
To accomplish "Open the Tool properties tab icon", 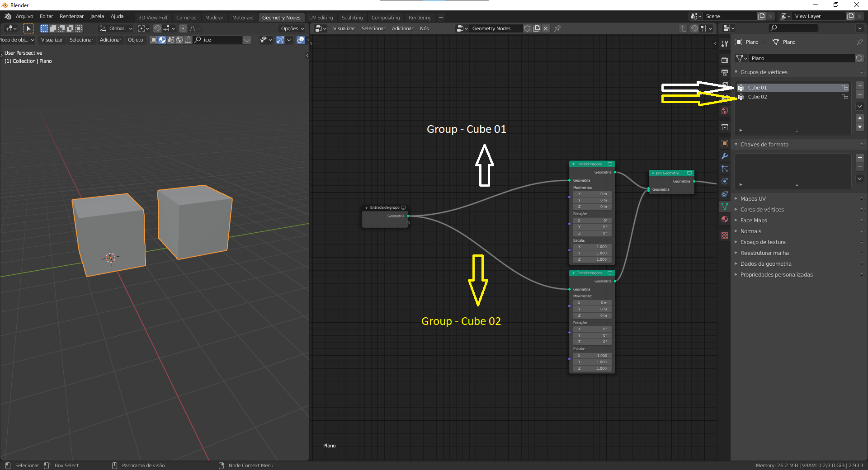I will tap(725, 44).
